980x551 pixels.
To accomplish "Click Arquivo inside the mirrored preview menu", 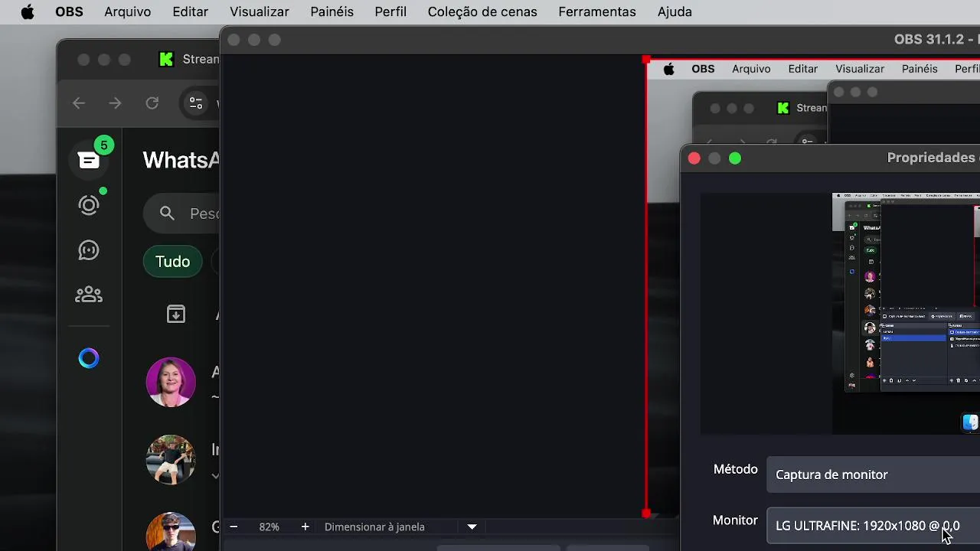I will tap(751, 69).
